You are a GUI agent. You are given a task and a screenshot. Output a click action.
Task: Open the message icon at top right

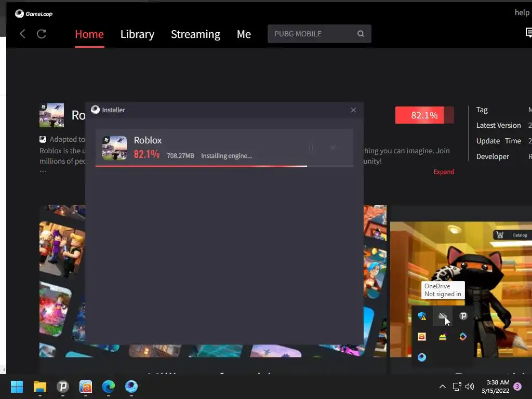click(528, 33)
